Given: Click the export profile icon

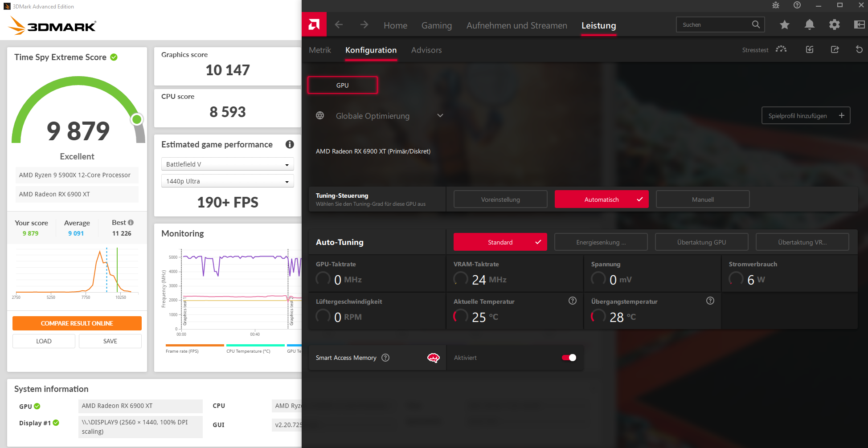Looking at the screenshot, I should point(835,49).
